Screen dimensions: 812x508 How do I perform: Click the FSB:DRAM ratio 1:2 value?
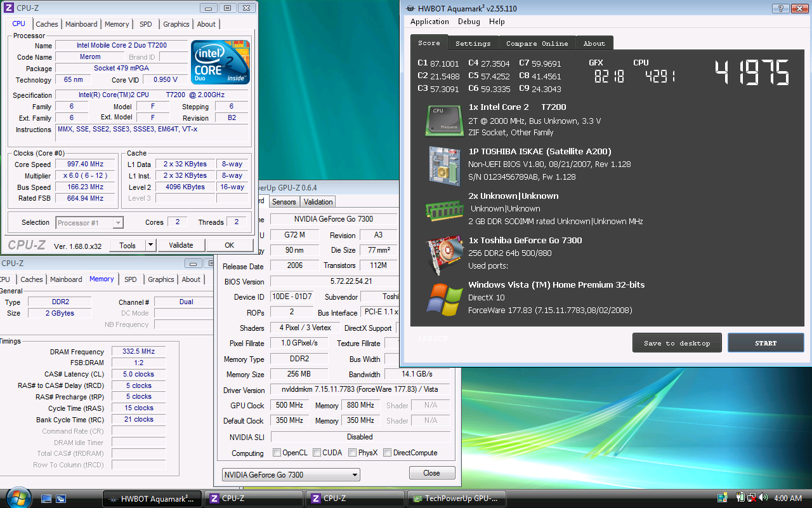pos(138,363)
